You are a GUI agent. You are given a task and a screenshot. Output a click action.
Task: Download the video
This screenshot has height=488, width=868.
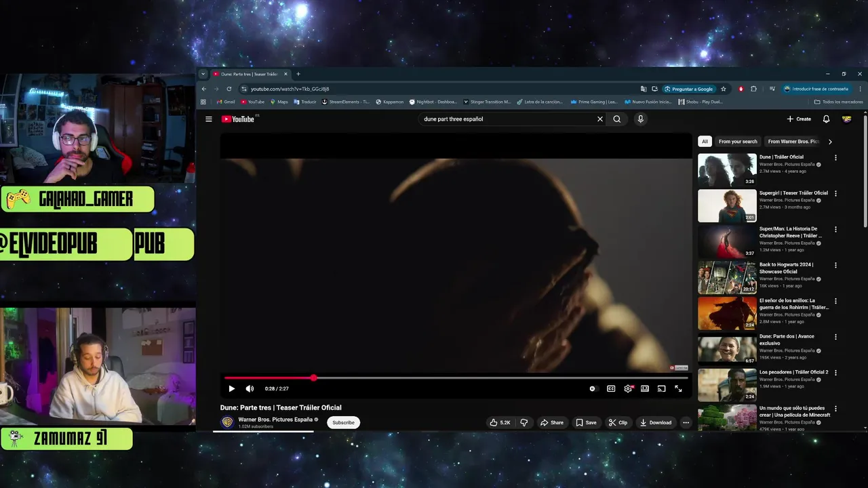coord(655,422)
